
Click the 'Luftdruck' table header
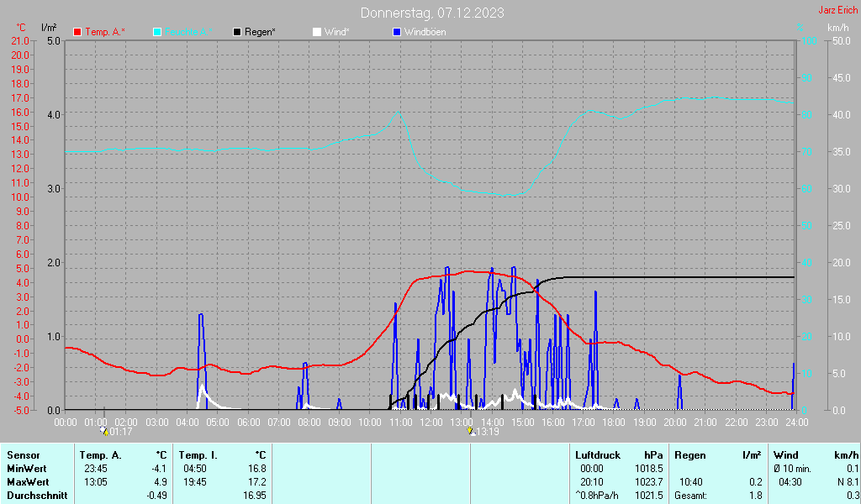(598, 455)
